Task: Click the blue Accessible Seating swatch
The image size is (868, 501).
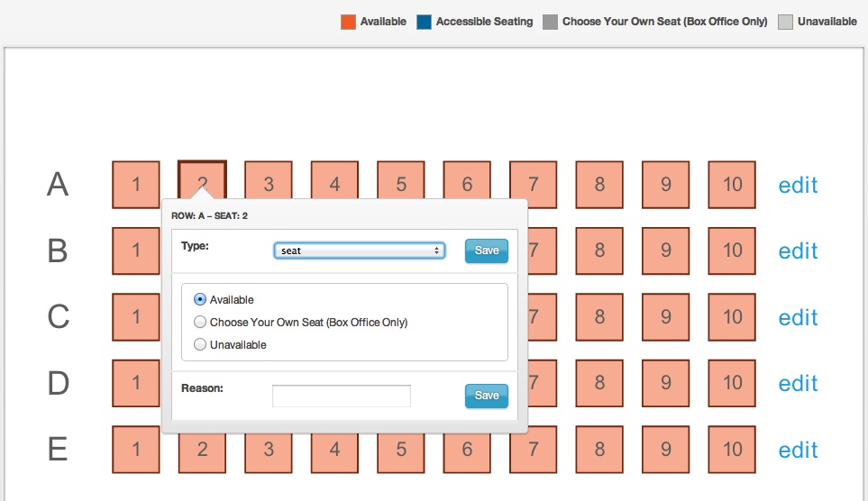Action: click(x=425, y=22)
